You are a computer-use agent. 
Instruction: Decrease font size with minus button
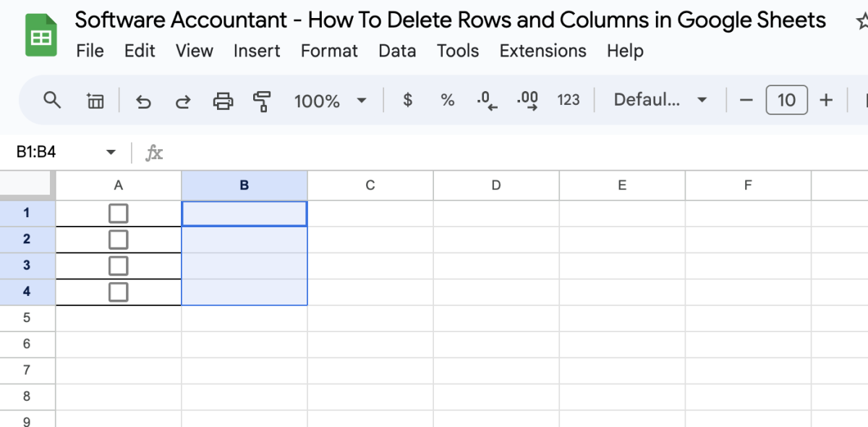pyautogui.click(x=746, y=100)
